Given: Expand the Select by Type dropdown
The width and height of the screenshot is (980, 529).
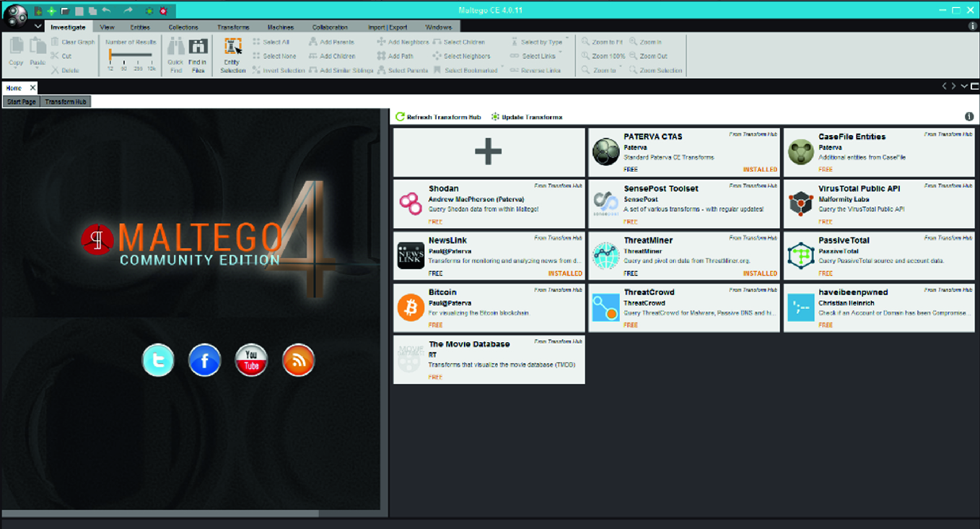Looking at the screenshot, I should [567, 39].
